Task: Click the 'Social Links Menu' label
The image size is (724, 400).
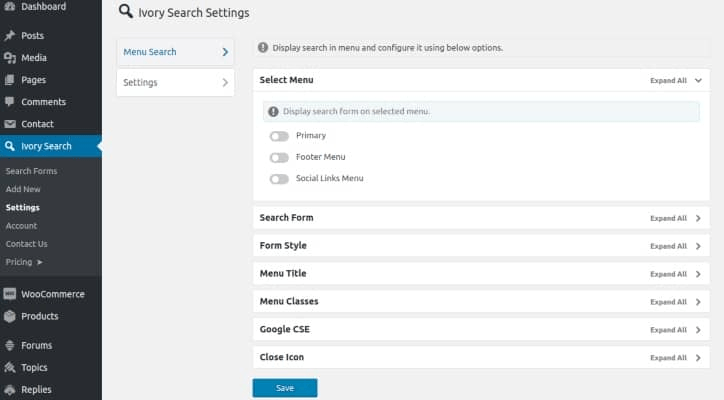Action: pos(330,178)
